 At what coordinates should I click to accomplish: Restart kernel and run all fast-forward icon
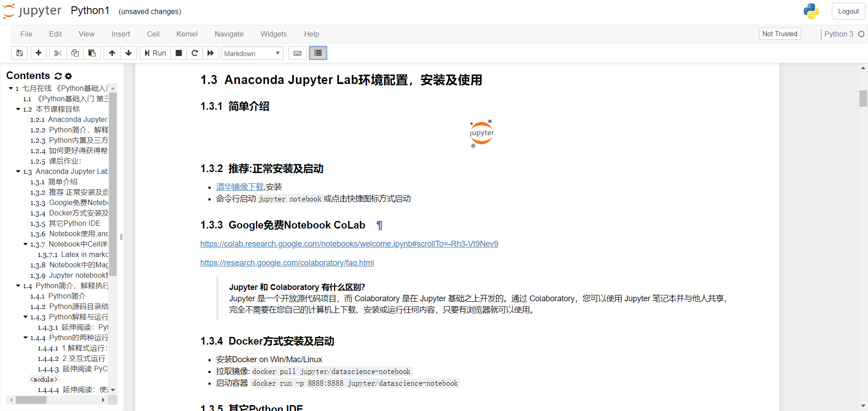(211, 53)
